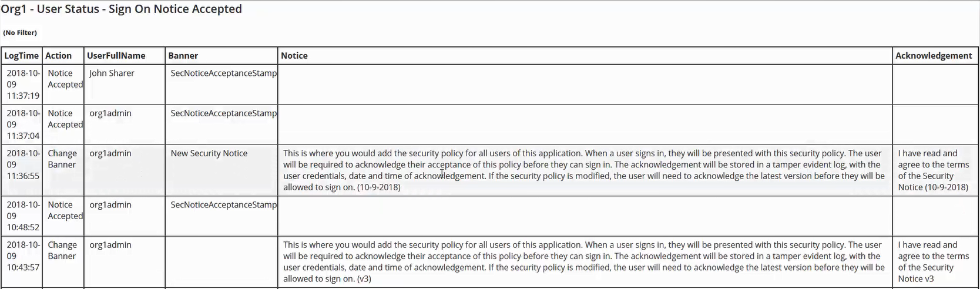
Task: Click the notice text ending with (v3)
Action: pos(583,262)
